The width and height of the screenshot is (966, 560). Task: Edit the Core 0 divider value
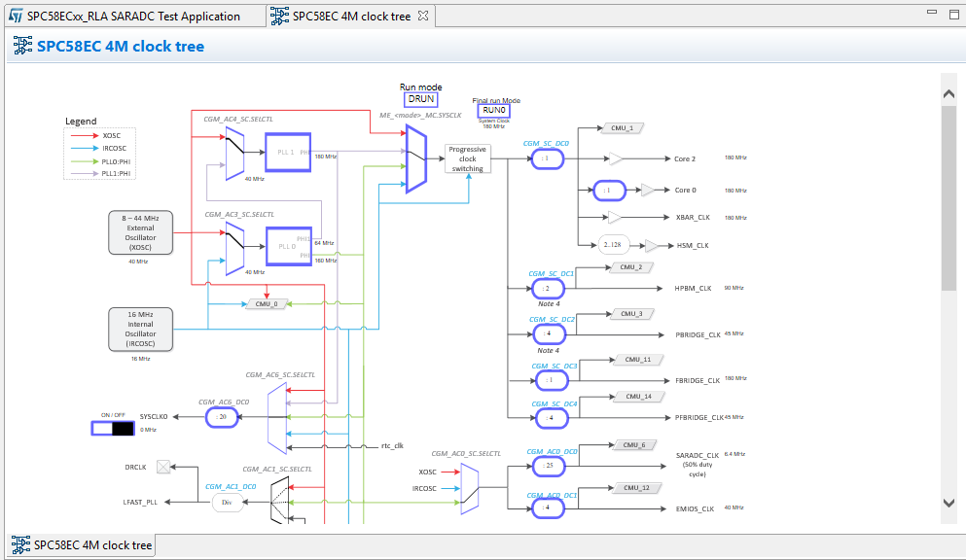pyautogui.click(x=609, y=191)
